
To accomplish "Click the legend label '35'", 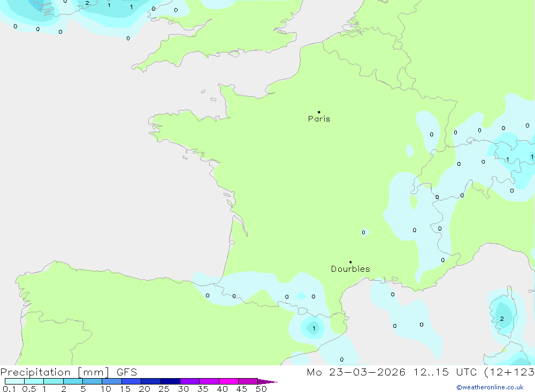I will (x=203, y=389).
